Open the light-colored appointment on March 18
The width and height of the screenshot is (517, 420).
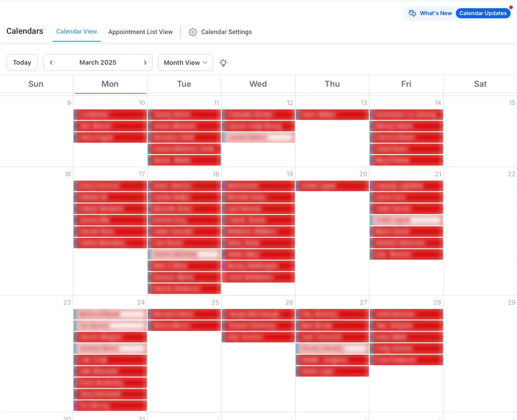click(x=184, y=254)
